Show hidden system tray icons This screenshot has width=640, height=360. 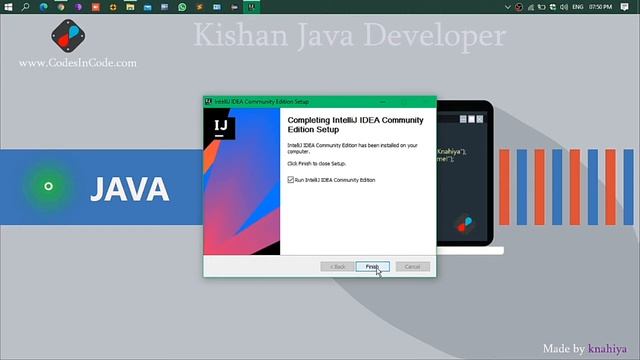point(508,7)
